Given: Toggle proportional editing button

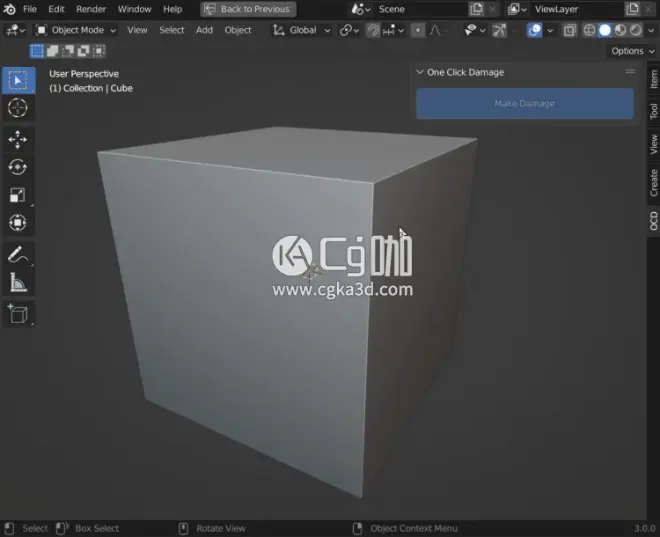Looking at the screenshot, I should 418,30.
